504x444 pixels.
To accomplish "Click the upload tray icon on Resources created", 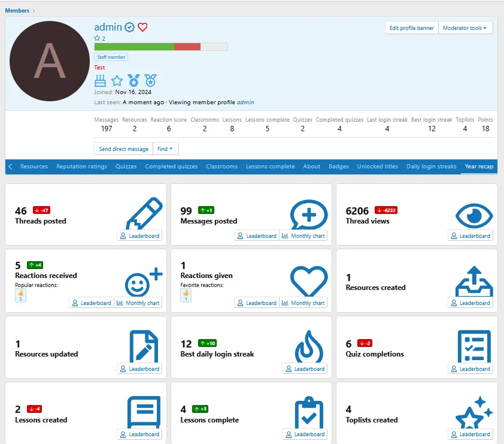I will tap(474, 280).
